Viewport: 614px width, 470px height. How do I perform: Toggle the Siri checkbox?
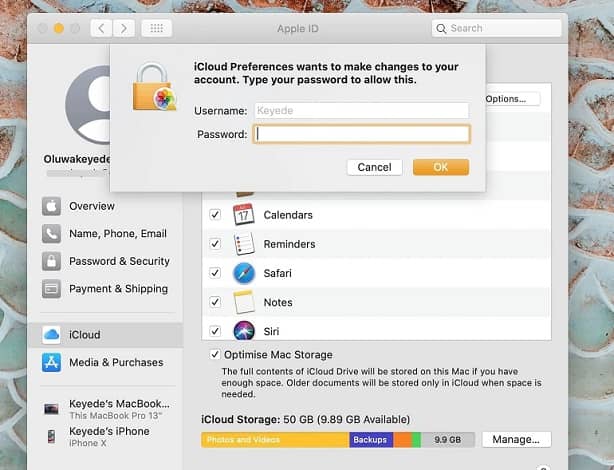pos(215,331)
